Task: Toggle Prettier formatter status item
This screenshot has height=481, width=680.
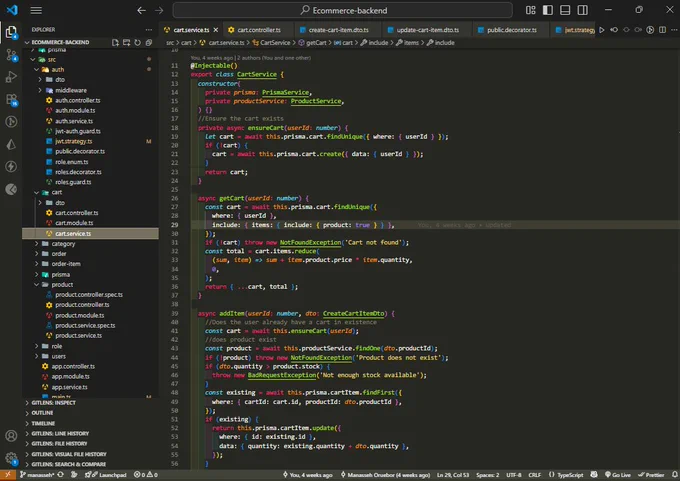Action: (651, 475)
